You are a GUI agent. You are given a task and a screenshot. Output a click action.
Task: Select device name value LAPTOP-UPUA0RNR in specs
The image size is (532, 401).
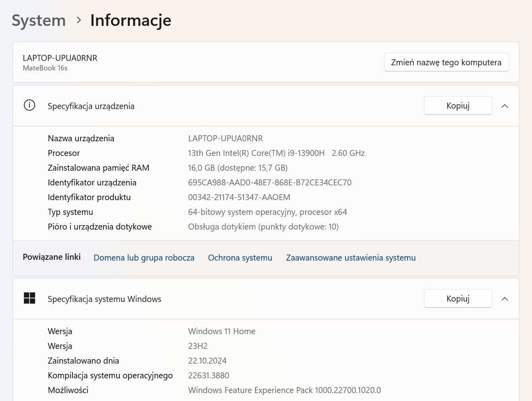226,138
